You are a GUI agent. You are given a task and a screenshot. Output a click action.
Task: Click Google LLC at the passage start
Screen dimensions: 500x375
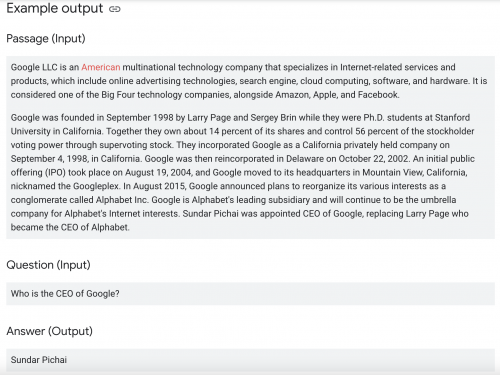click(x=34, y=67)
